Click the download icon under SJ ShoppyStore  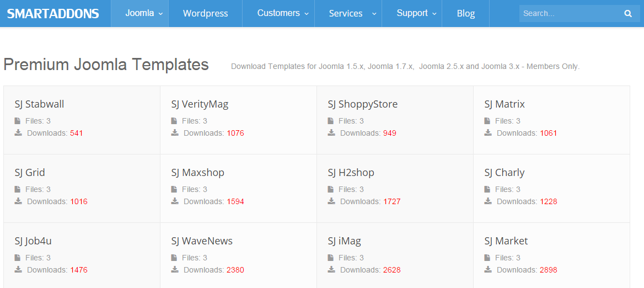pyautogui.click(x=331, y=133)
